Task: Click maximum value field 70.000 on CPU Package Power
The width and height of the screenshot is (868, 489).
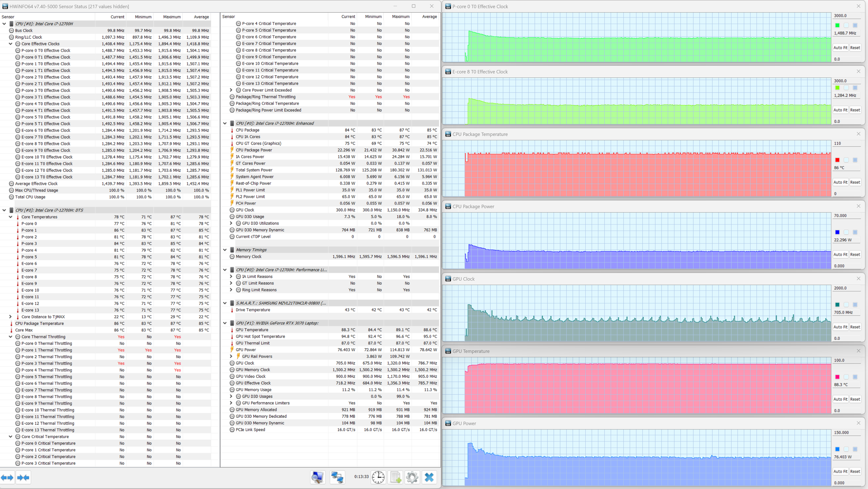Action: (845, 216)
